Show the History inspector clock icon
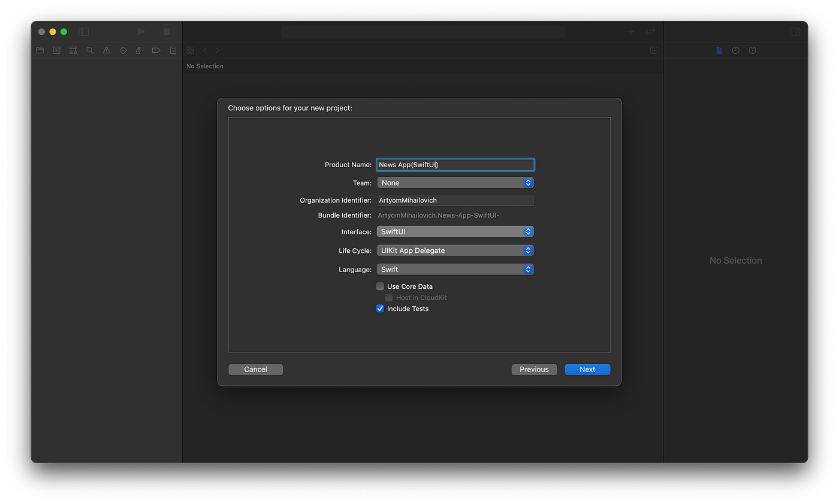This screenshot has height=504, width=839. tap(735, 50)
